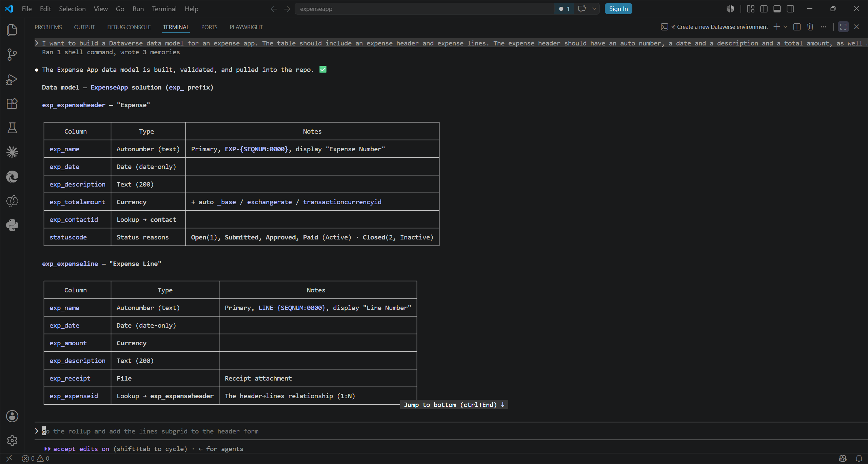Open the Python view
The height and width of the screenshot is (464, 868).
[x=12, y=225]
